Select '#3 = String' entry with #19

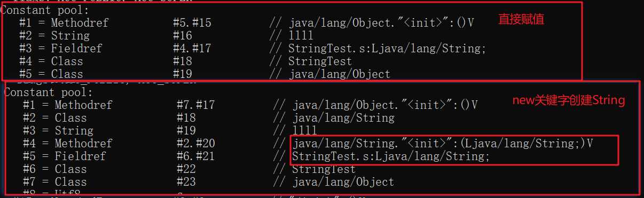pyautogui.click(x=170, y=131)
